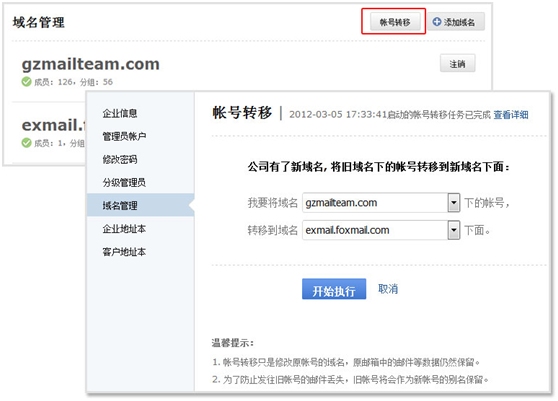Select 域名管理 in the sidebar

tap(140, 205)
